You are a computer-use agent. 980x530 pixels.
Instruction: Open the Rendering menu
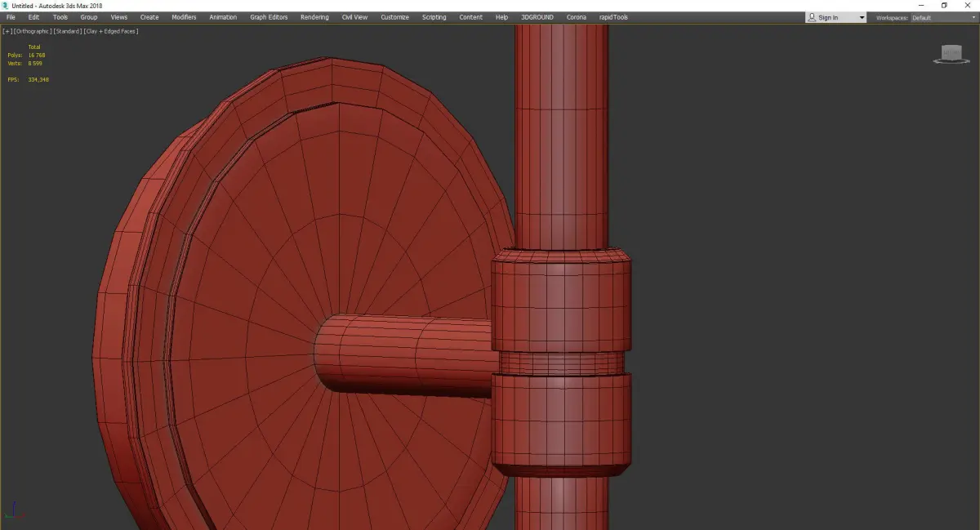point(314,17)
